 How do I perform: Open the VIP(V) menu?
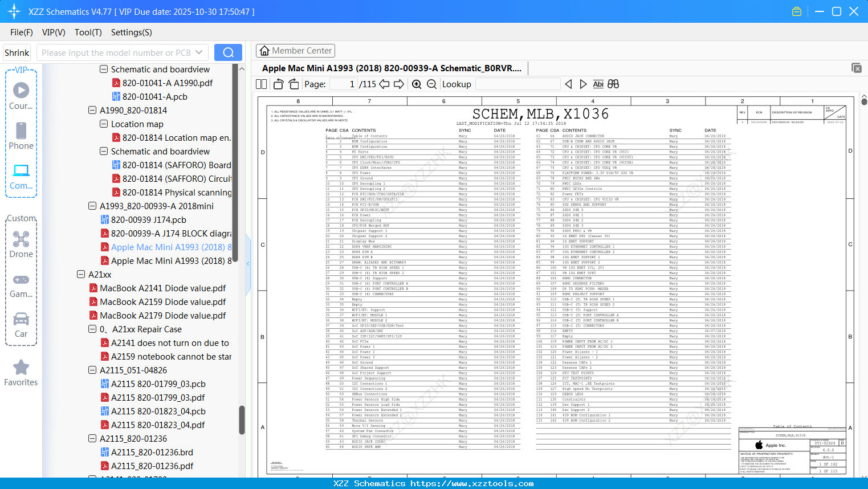tap(54, 32)
